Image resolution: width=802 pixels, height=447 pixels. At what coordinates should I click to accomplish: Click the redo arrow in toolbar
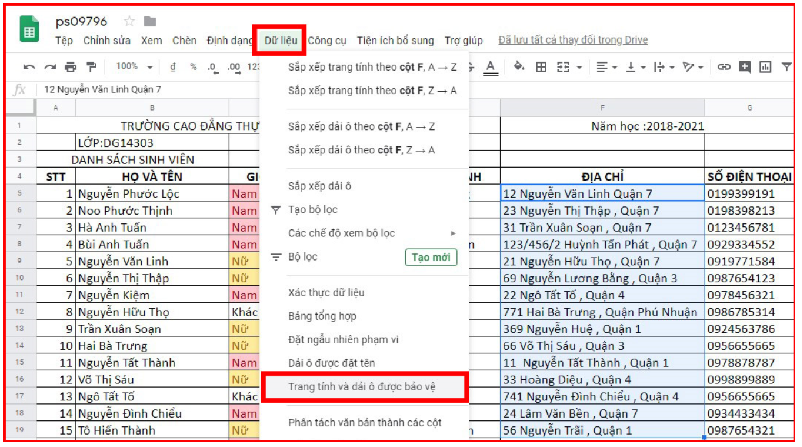point(49,67)
